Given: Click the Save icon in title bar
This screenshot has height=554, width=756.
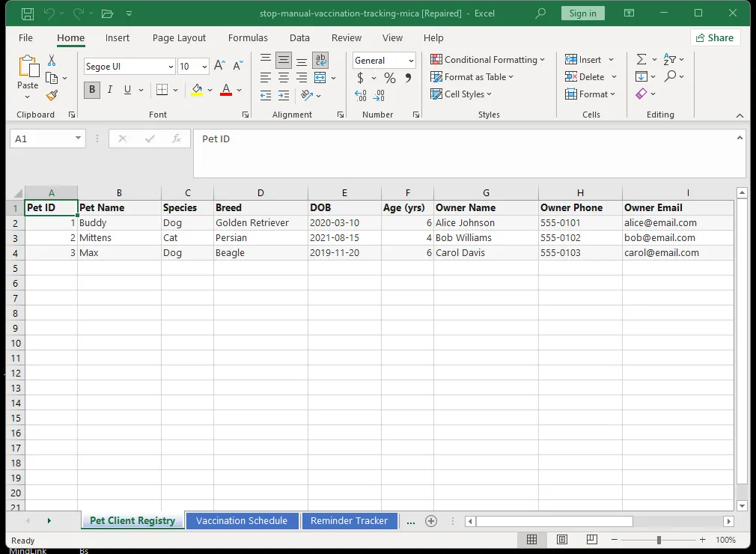Looking at the screenshot, I should tap(28, 13).
